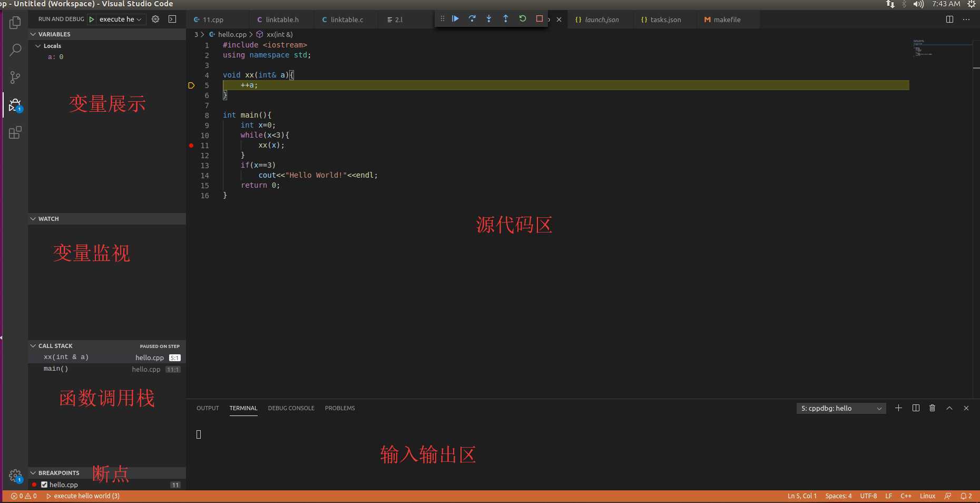Maximize the panel with up chevron
The height and width of the screenshot is (503, 980).
tap(949, 408)
